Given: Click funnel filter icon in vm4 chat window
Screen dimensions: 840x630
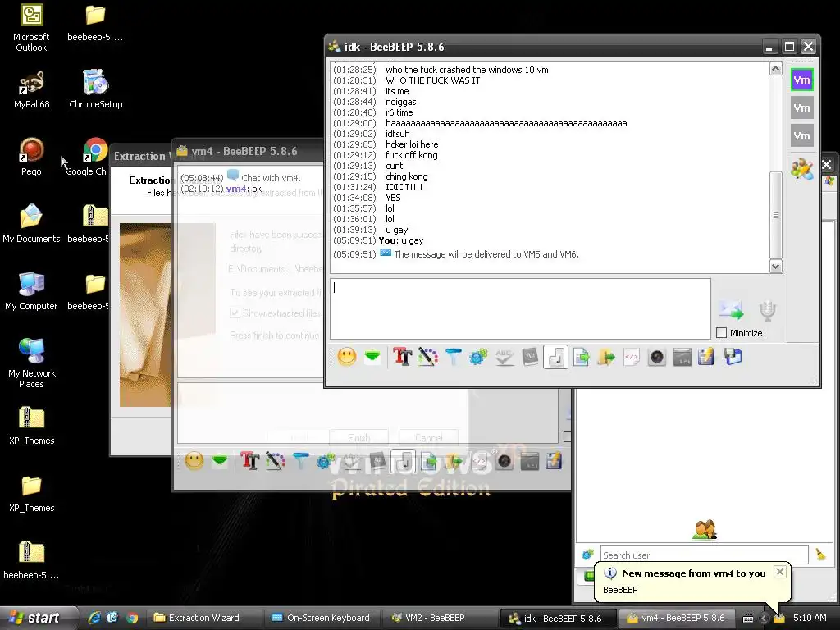Looking at the screenshot, I should click(300, 461).
